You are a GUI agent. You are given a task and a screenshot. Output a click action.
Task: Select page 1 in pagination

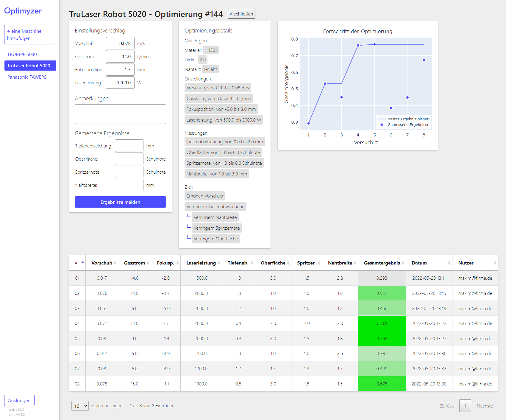pyautogui.click(x=465, y=406)
